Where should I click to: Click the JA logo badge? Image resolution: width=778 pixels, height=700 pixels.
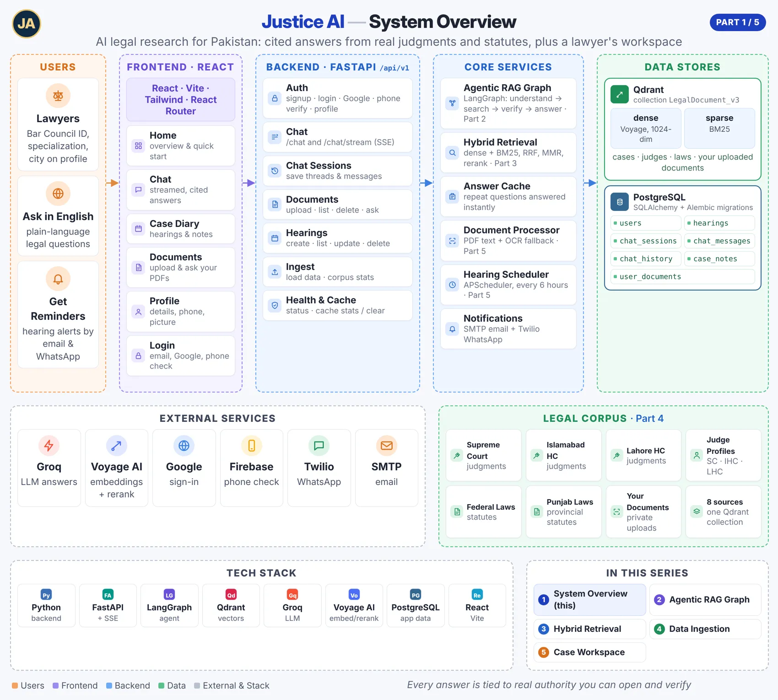pos(26,24)
